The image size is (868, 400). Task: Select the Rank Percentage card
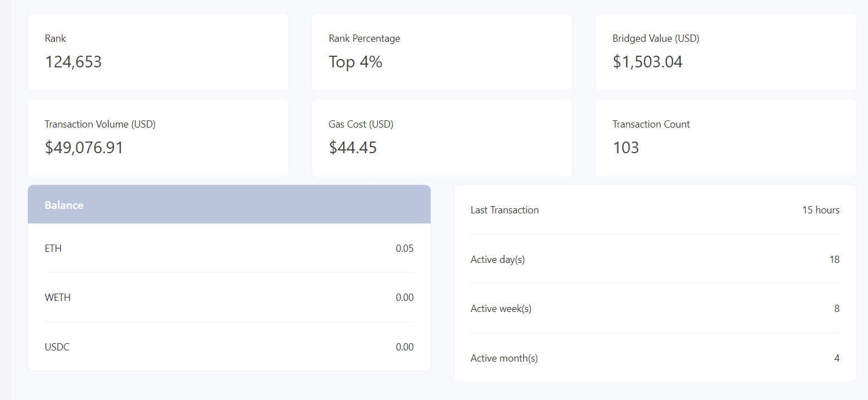pyautogui.click(x=442, y=52)
